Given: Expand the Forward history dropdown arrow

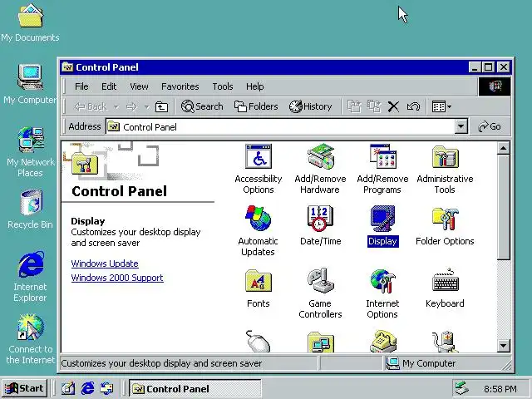Looking at the screenshot, I should pyautogui.click(x=146, y=107).
